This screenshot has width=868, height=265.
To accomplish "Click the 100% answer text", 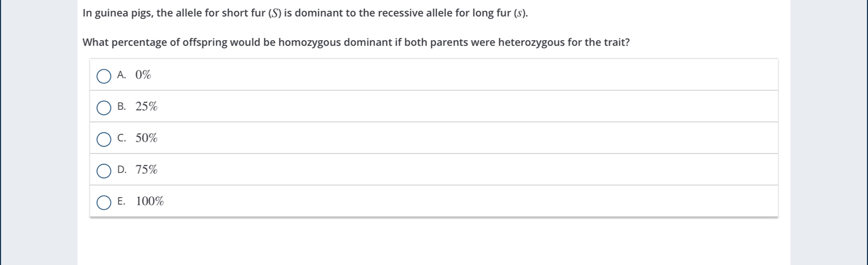I will pyautogui.click(x=150, y=201).
